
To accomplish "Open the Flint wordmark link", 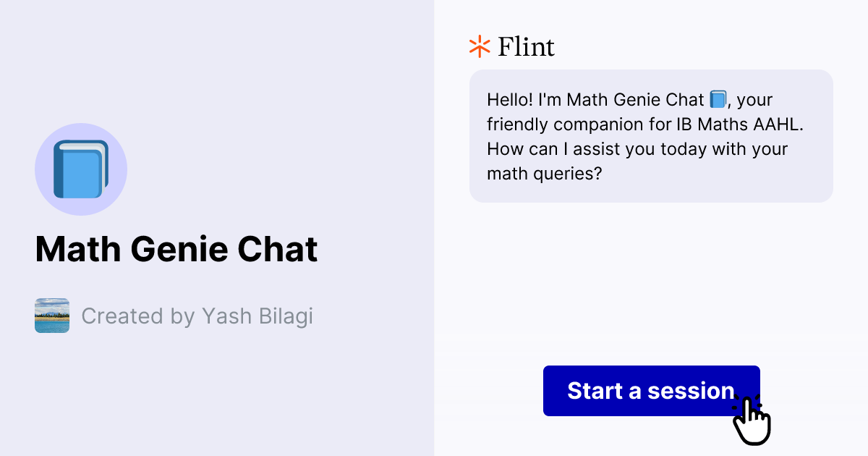I will (526, 46).
